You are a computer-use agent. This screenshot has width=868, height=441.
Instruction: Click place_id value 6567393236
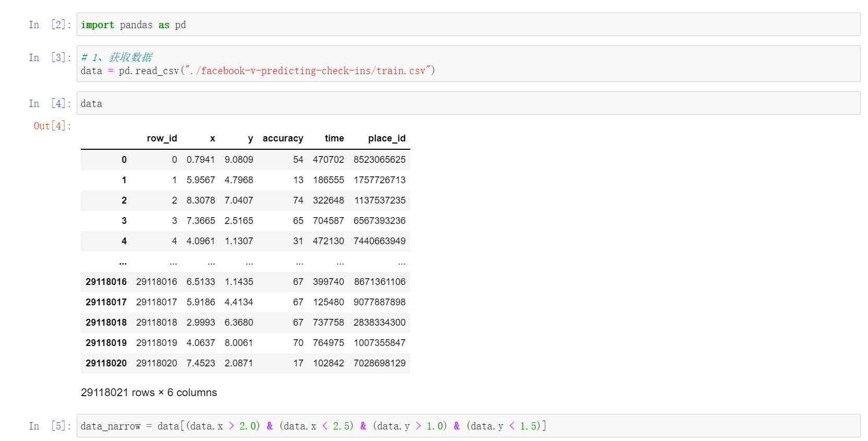[x=380, y=221]
